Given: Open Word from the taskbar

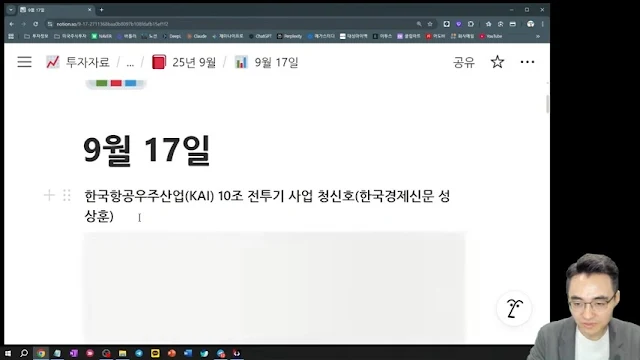Looking at the screenshot, I should coord(188,353).
